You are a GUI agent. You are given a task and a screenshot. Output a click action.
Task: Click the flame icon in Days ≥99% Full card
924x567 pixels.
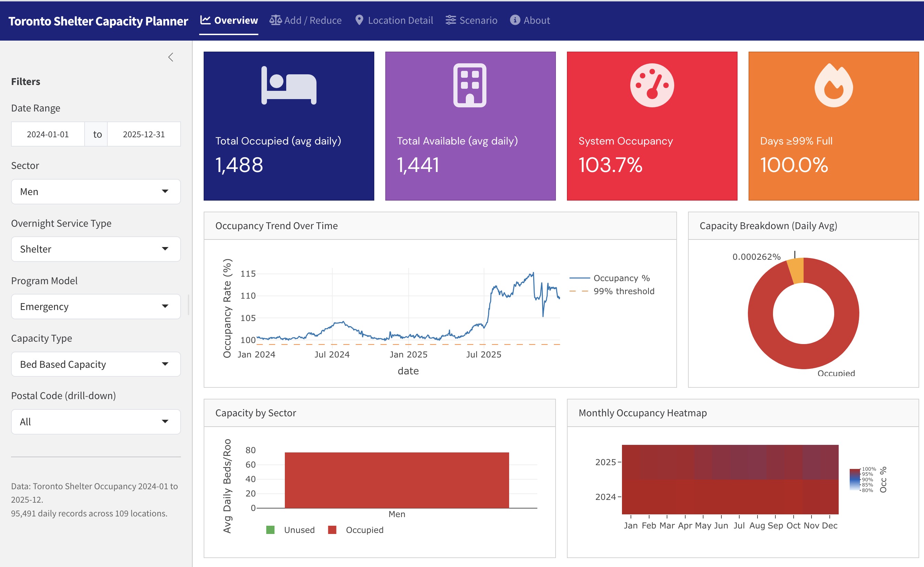click(833, 86)
